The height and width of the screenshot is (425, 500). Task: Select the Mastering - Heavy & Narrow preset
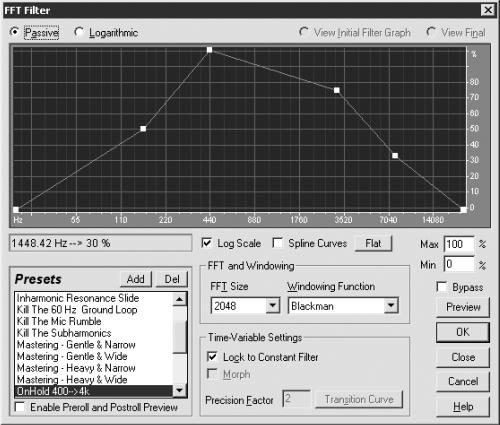[x=76, y=368]
